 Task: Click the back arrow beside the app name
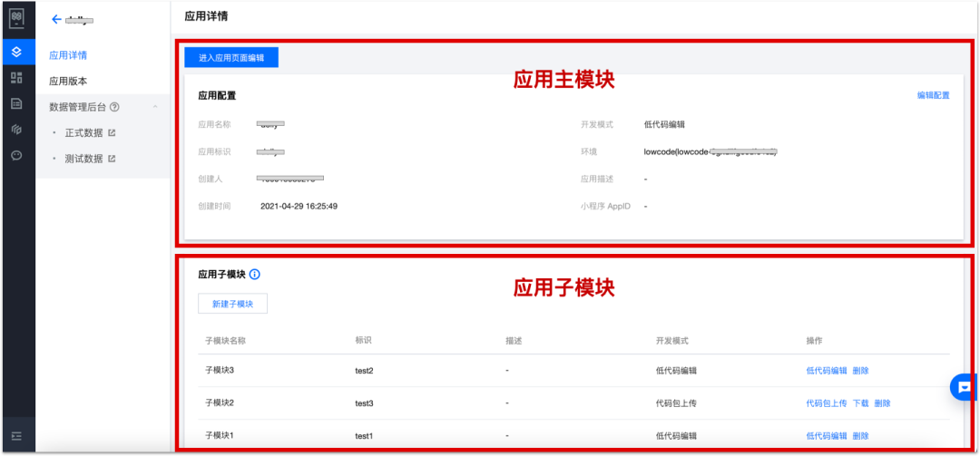[56, 19]
